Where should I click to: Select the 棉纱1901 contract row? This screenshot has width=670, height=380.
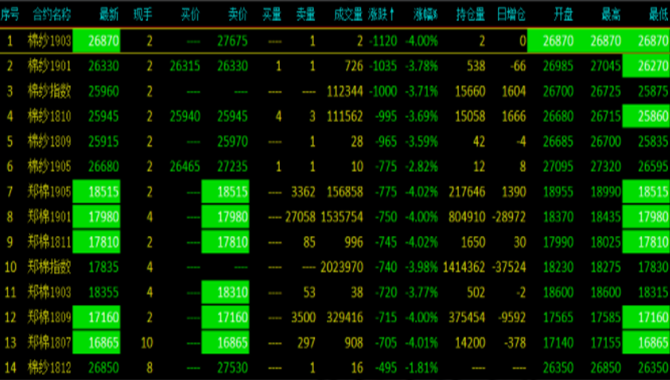[335, 66]
